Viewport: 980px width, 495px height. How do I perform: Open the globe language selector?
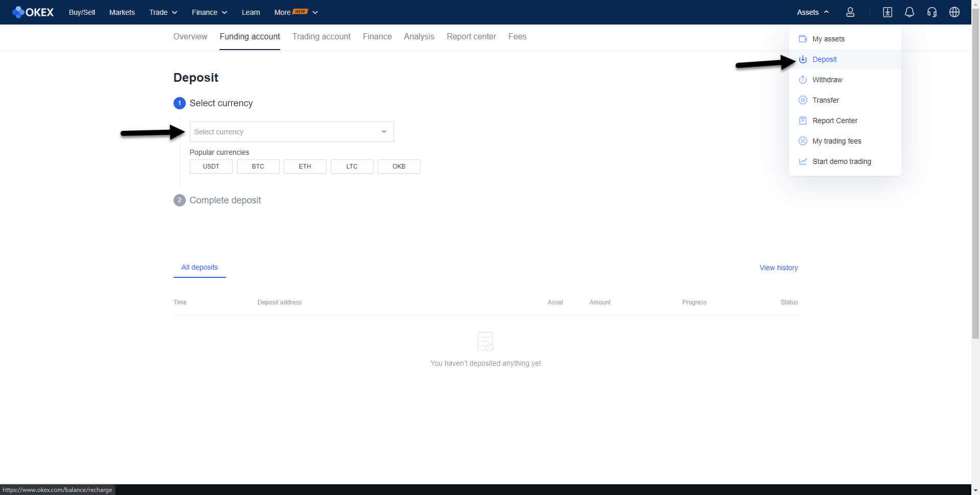point(954,12)
